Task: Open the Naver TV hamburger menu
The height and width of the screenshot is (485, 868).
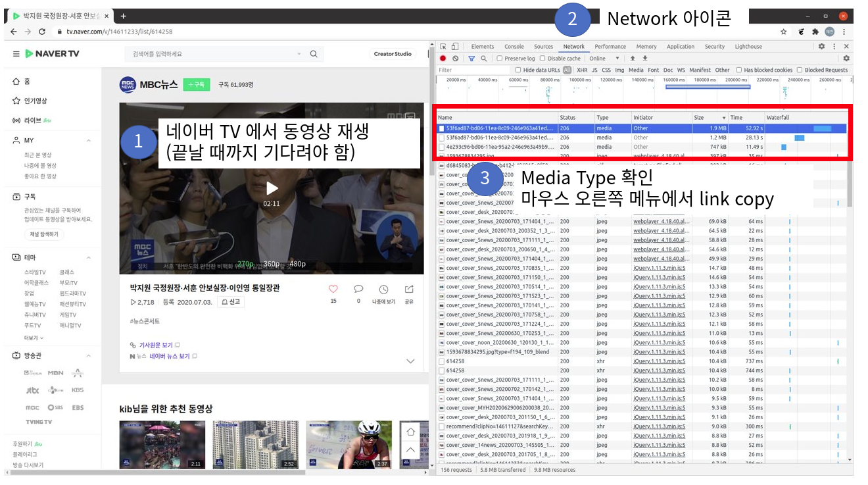Action: [16, 53]
